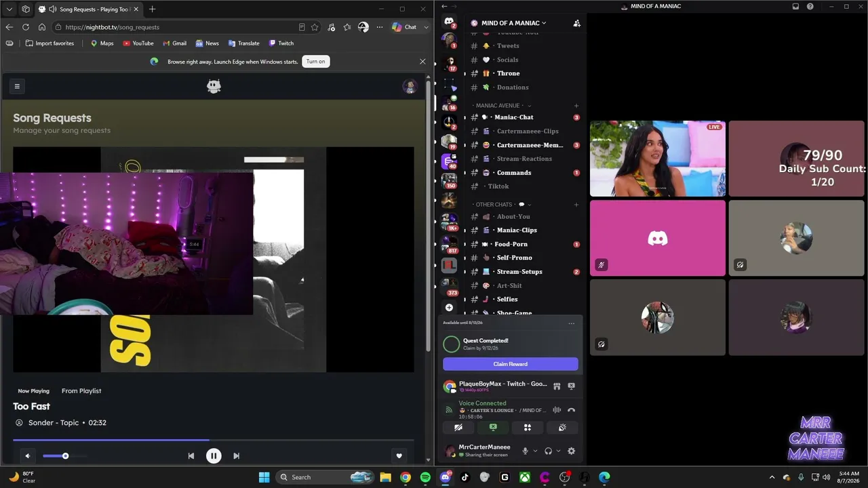Add channel to OTHER CHATS category
Viewport: 868px width, 488px height.
click(x=576, y=204)
